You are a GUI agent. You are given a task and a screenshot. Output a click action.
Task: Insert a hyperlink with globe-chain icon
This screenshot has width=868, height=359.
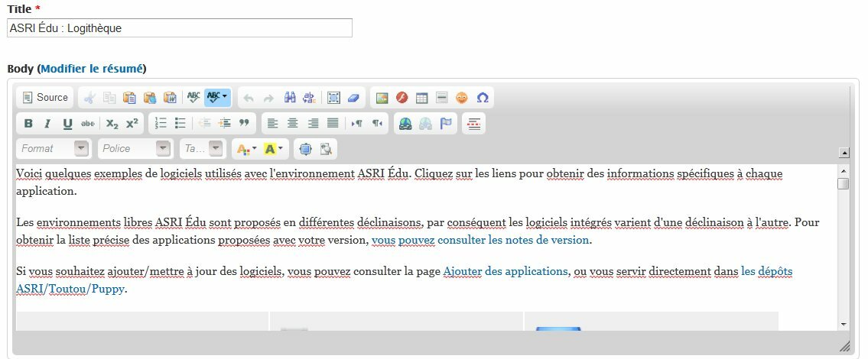point(405,123)
